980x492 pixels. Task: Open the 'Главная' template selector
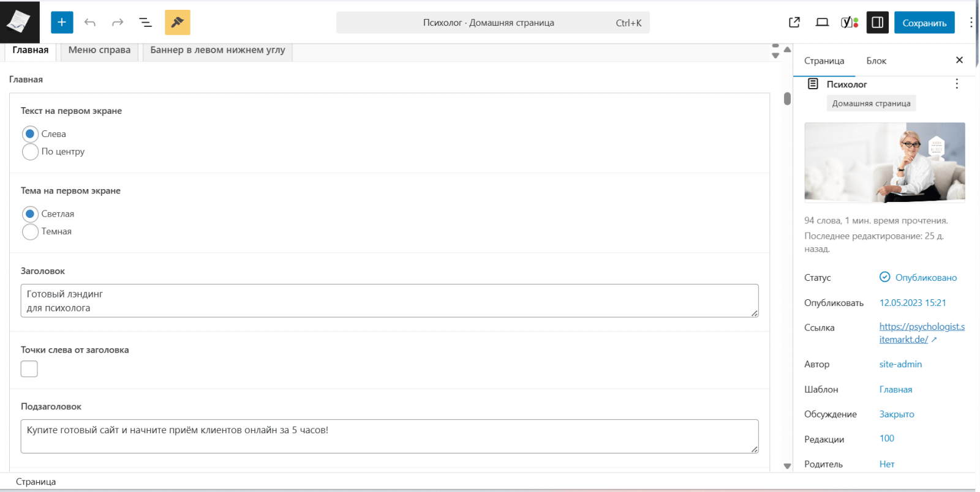(895, 390)
